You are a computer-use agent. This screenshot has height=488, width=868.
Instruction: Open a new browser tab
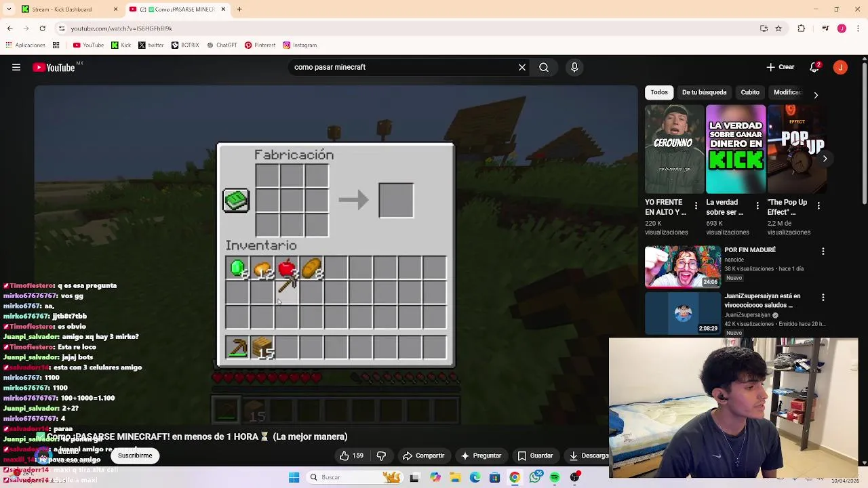coord(239,9)
